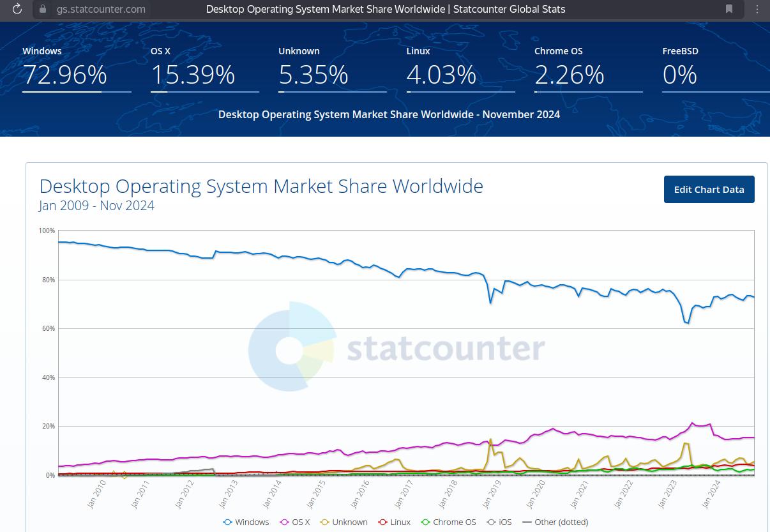The height and width of the screenshot is (532, 770).
Task: Toggle the Unknown legend entry
Action: pyautogui.click(x=343, y=522)
